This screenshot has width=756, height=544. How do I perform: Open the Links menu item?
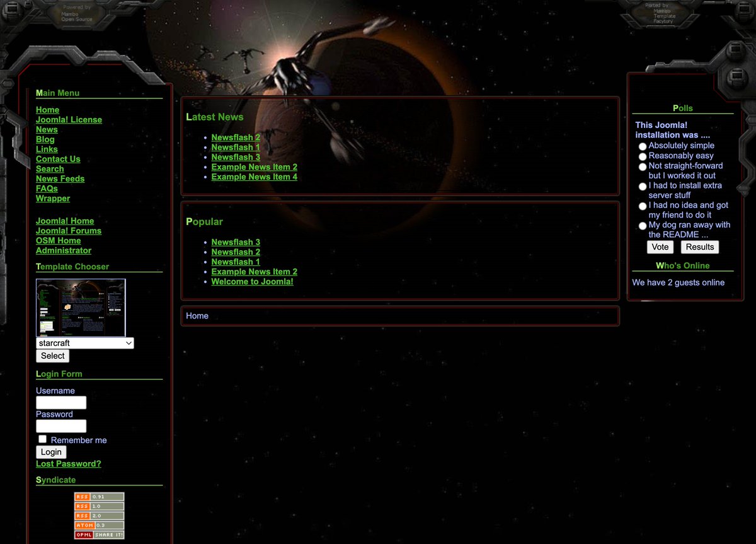tap(47, 149)
